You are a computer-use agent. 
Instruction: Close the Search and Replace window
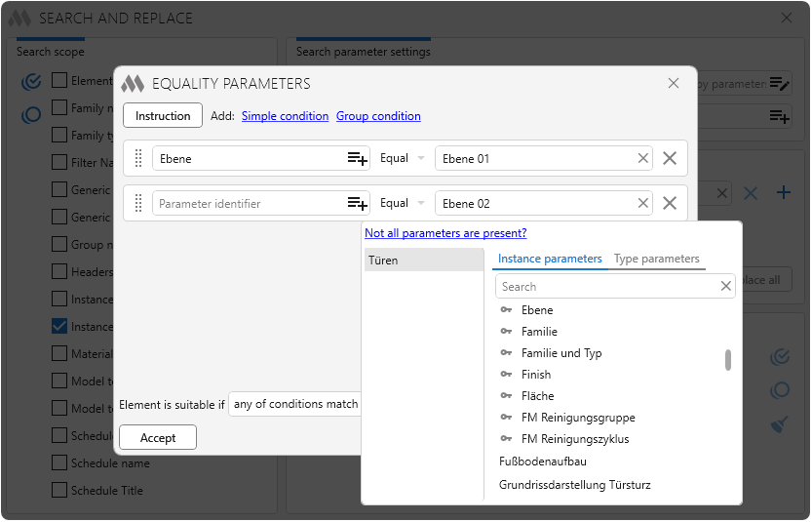point(786,19)
